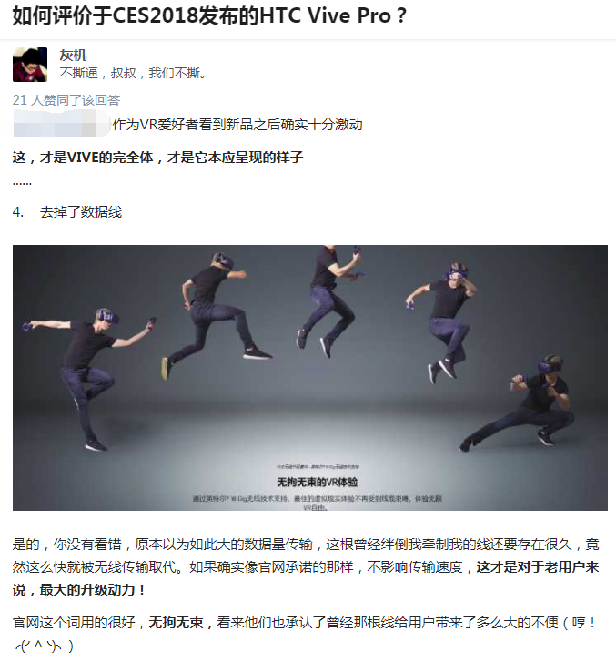This screenshot has width=616, height=672.
Task: Click the blurred name tag before the answer
Action: [x=62, y=124]
